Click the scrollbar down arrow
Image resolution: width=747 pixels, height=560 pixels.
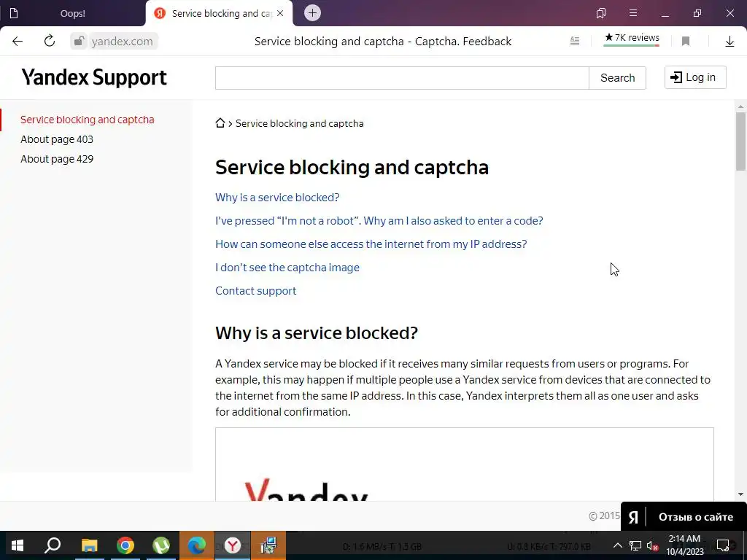(740, 494)
